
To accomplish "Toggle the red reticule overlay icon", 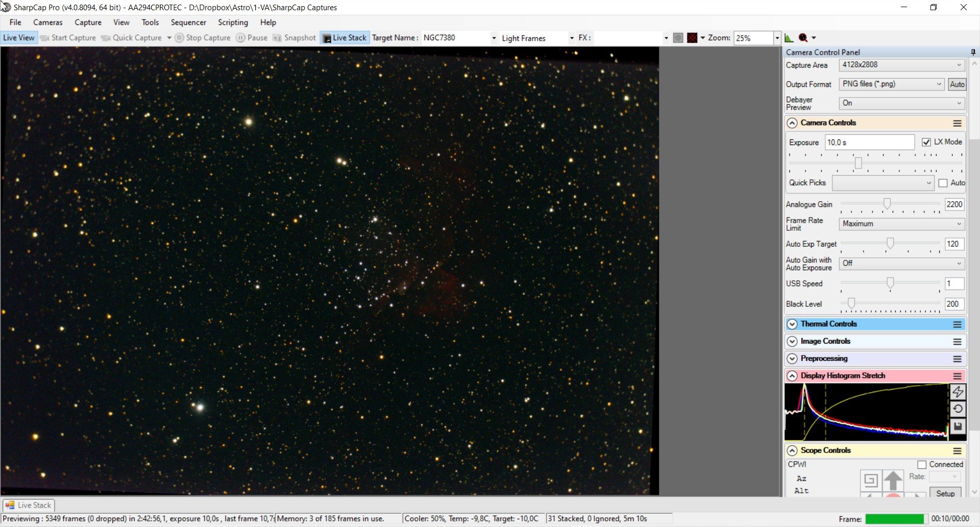I will (x=692, y=38).
